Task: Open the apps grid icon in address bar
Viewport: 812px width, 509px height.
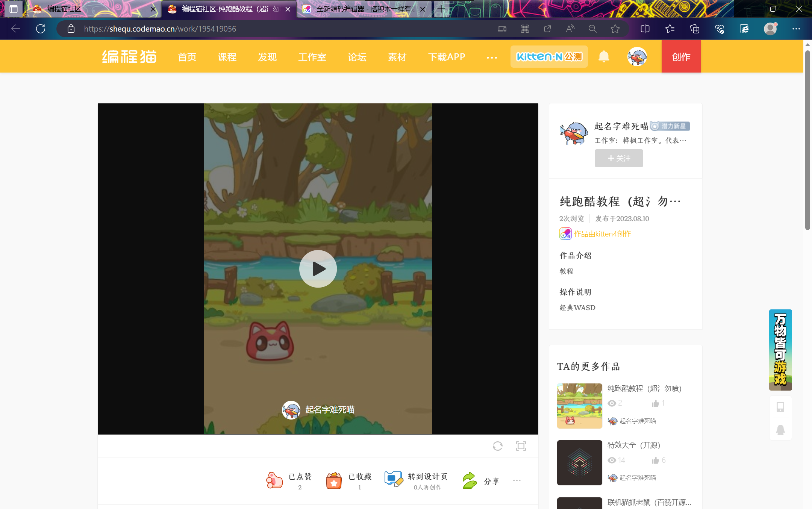Action: (x=525, y=29)
